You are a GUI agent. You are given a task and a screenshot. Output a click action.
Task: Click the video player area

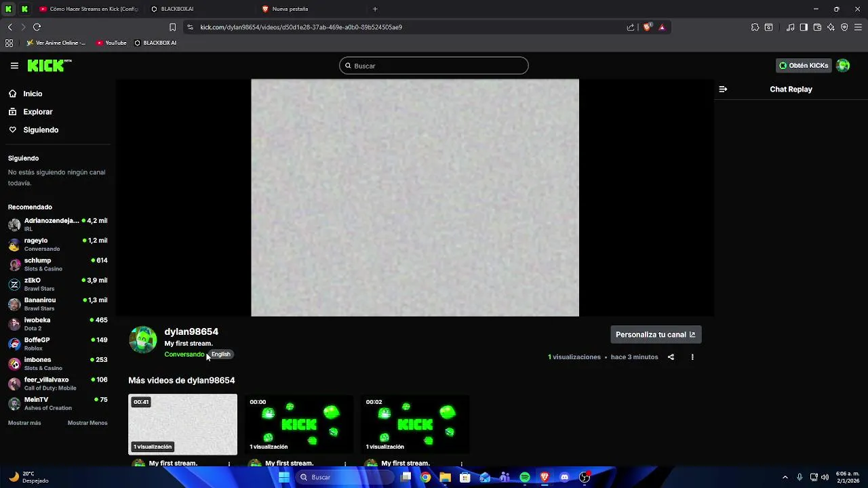[415, 198]
